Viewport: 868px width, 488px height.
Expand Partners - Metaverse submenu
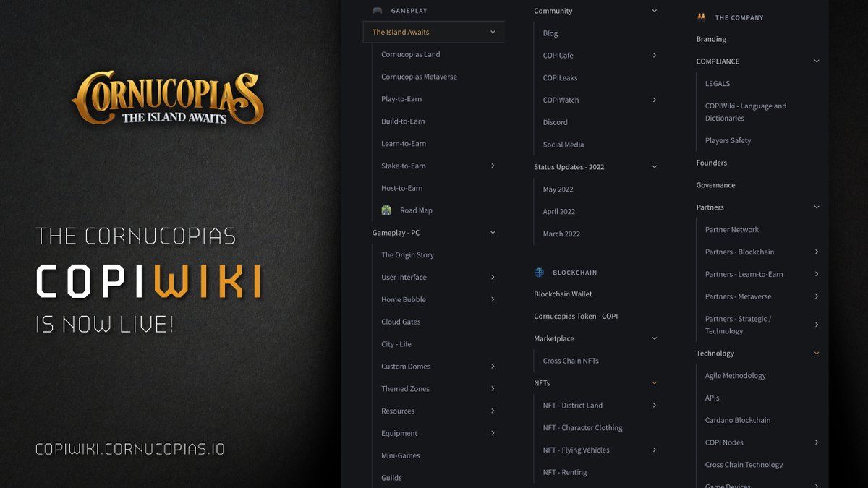pos(817,296)
